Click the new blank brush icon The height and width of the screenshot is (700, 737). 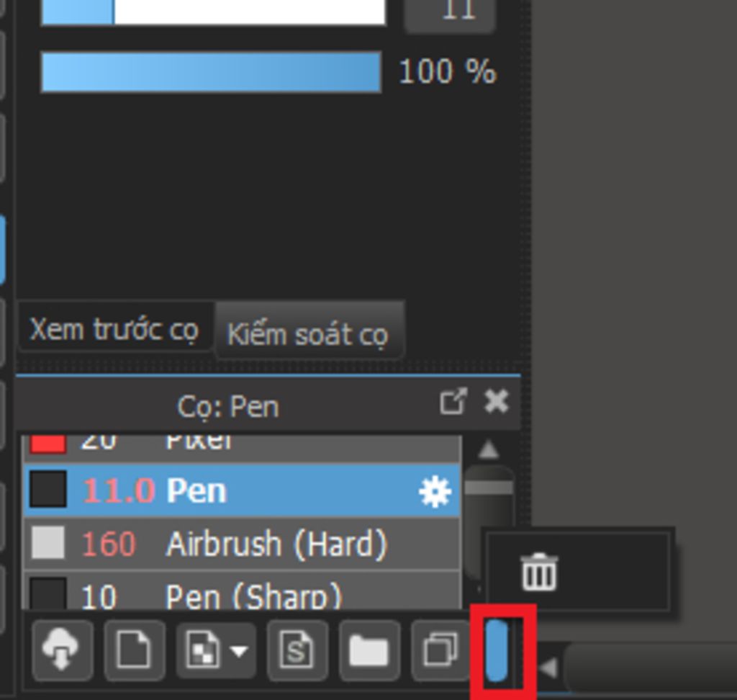(135, 650)
